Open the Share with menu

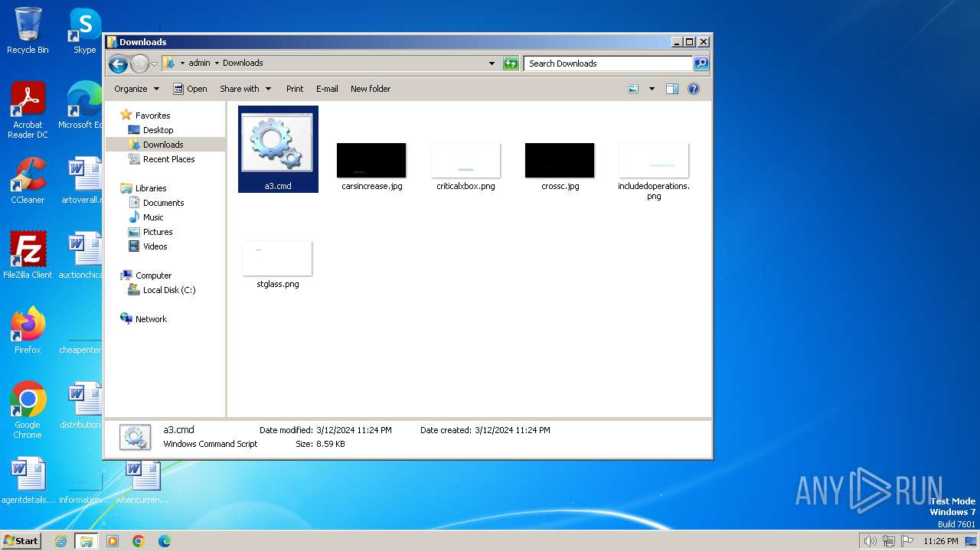point(245,89)
